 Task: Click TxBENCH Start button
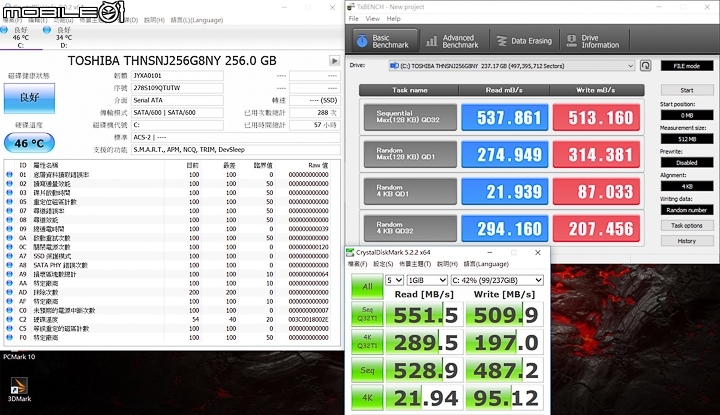687,90
